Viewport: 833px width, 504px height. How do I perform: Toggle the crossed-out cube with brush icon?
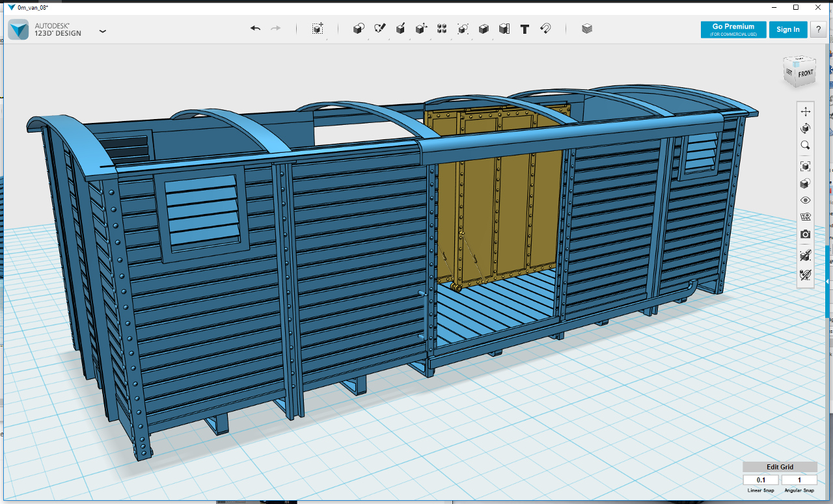point(806,254)
